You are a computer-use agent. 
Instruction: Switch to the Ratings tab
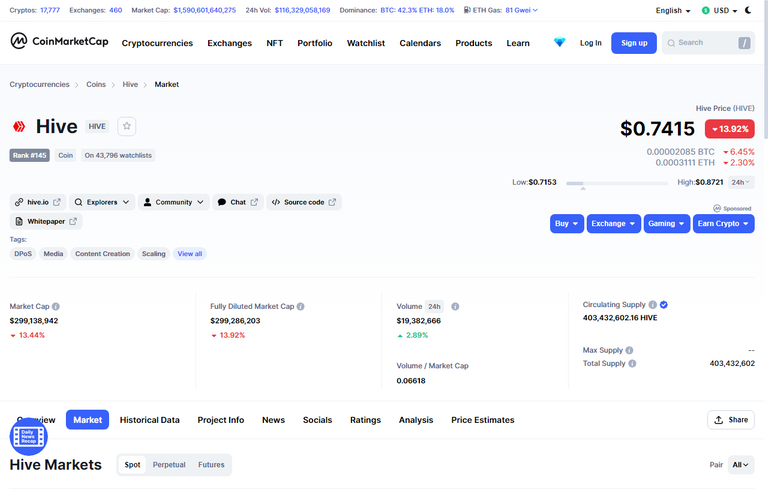pyautogui.click(x=365, y=420)
